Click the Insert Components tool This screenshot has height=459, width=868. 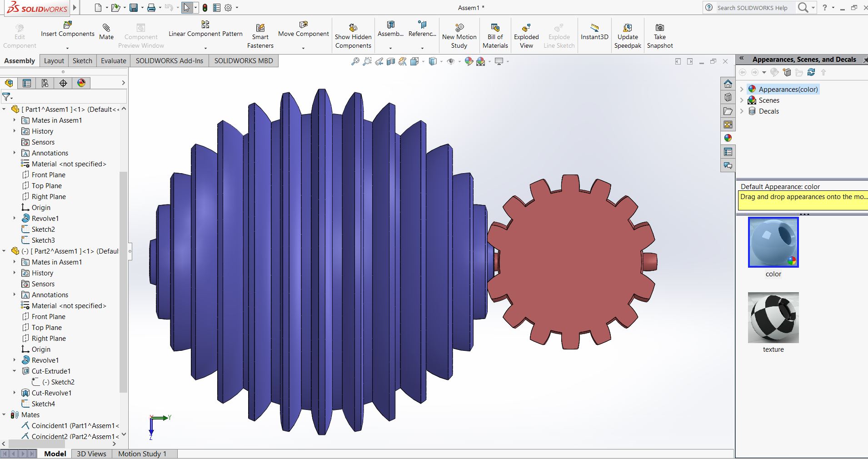coord(67,29)
